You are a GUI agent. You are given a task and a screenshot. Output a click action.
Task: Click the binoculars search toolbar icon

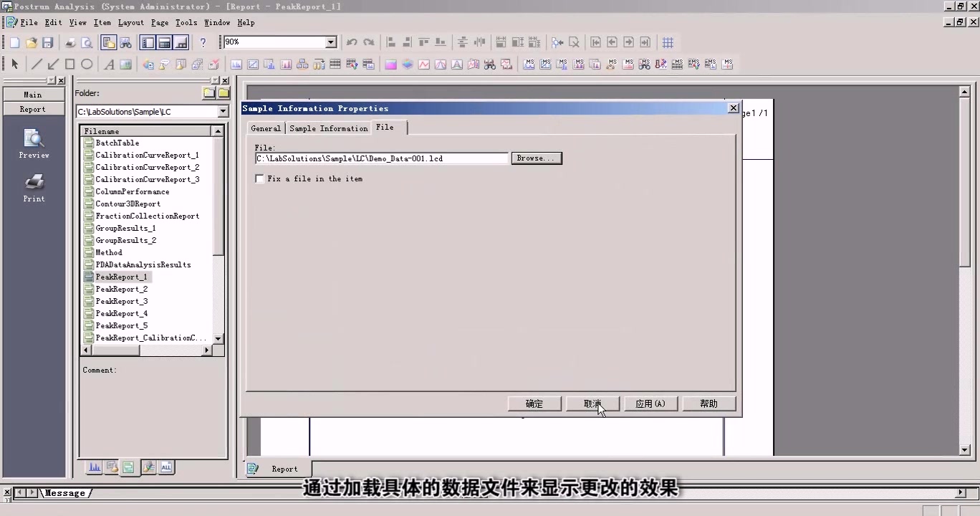pos(125,42)
